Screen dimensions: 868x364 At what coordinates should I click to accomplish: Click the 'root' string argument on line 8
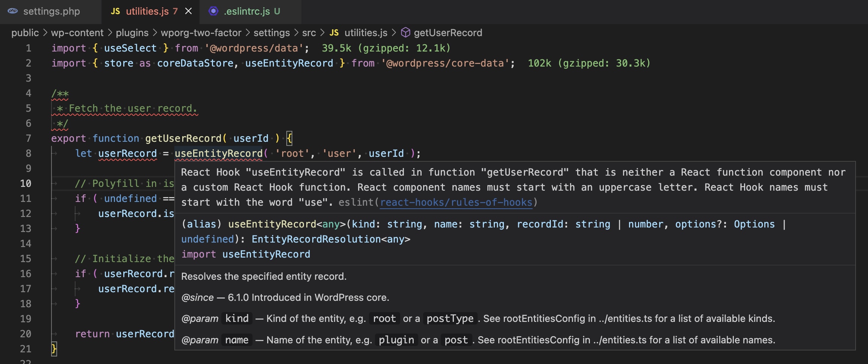[x=292, y=153]
